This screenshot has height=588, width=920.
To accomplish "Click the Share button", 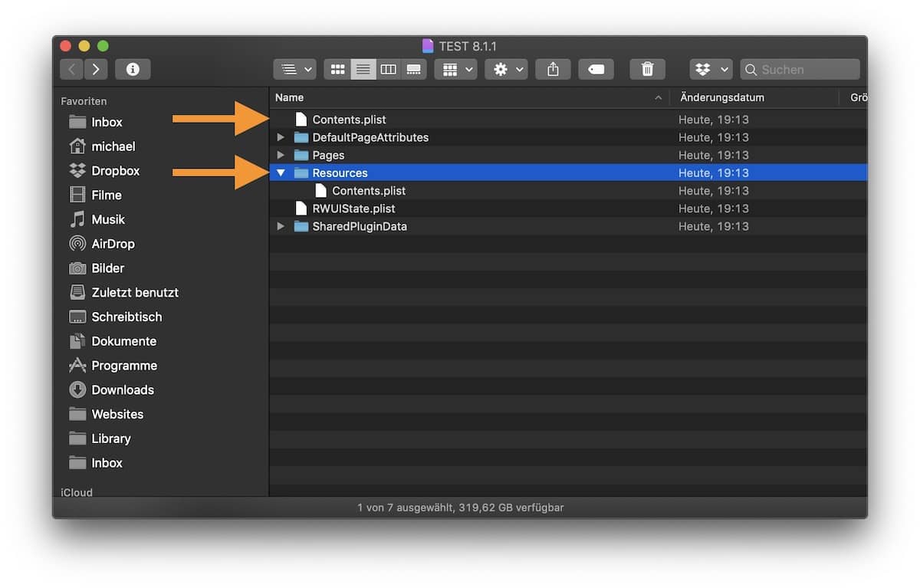I will tap(553, 69).
